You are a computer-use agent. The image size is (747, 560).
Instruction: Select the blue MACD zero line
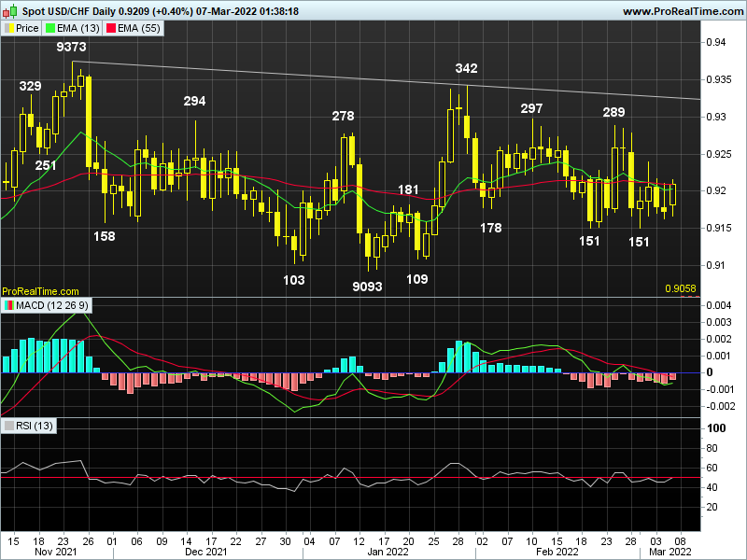coord(350,372)
